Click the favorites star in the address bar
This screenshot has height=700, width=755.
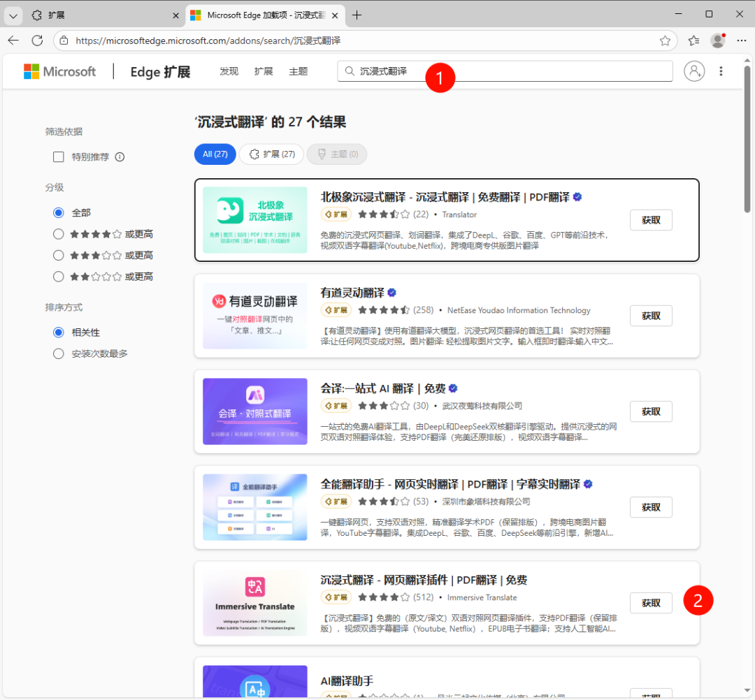click(666, 41)
